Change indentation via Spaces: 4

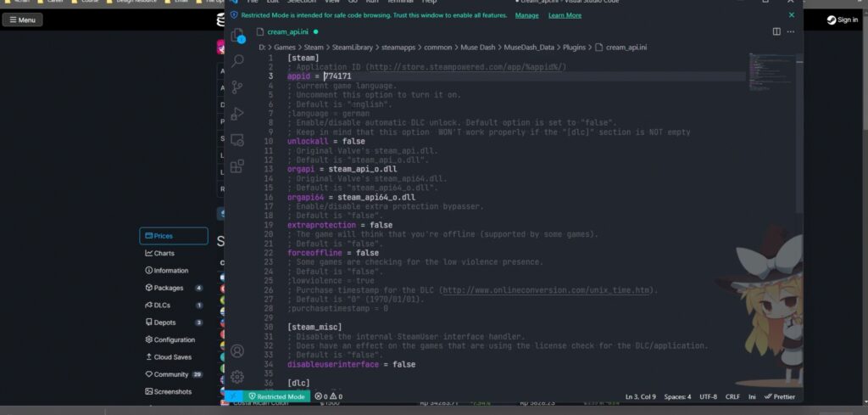(x=677, y=396)
